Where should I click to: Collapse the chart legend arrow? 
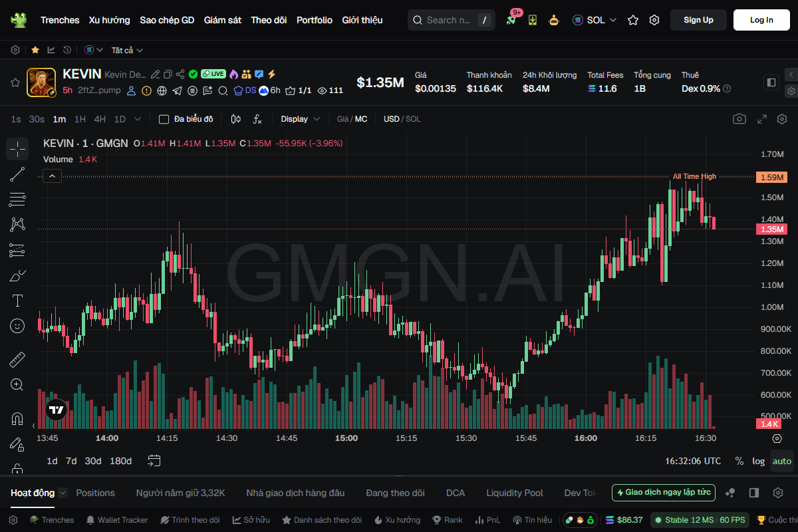coord(53,176)
